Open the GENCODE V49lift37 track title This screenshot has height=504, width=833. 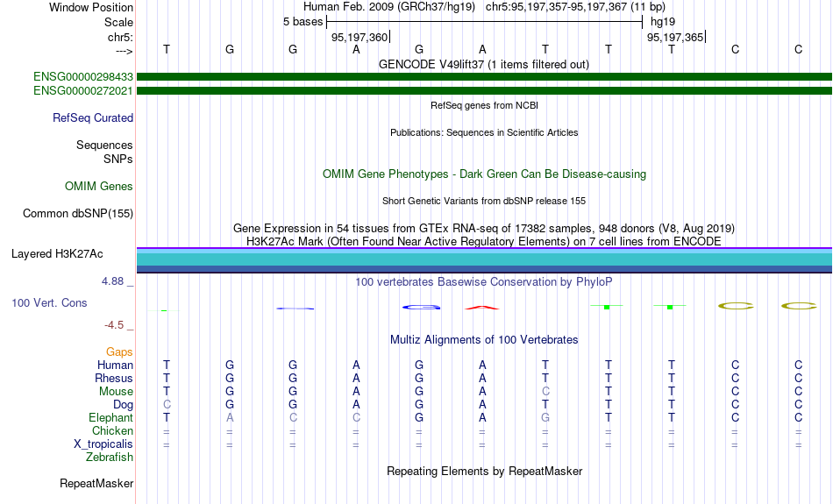coord(484,64)
